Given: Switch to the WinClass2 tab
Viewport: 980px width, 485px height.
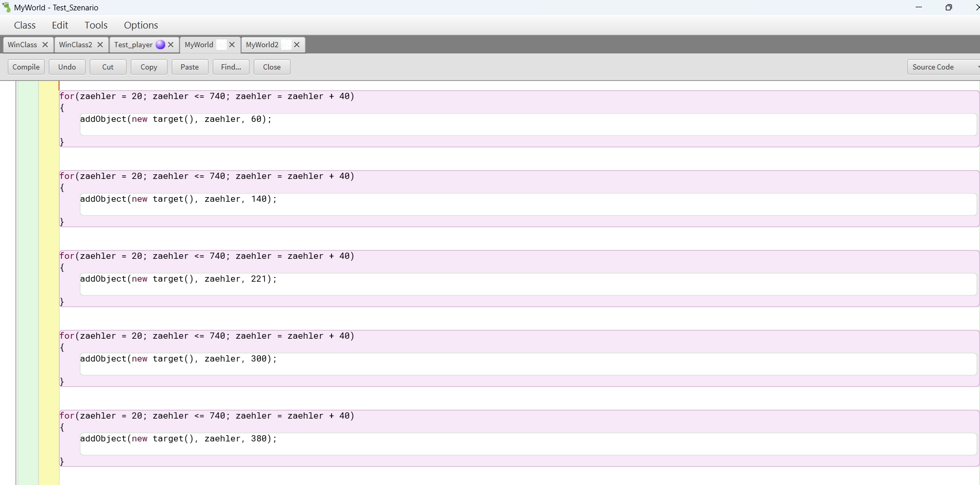Looking at the screenshot, I should (x=75, y=45).
